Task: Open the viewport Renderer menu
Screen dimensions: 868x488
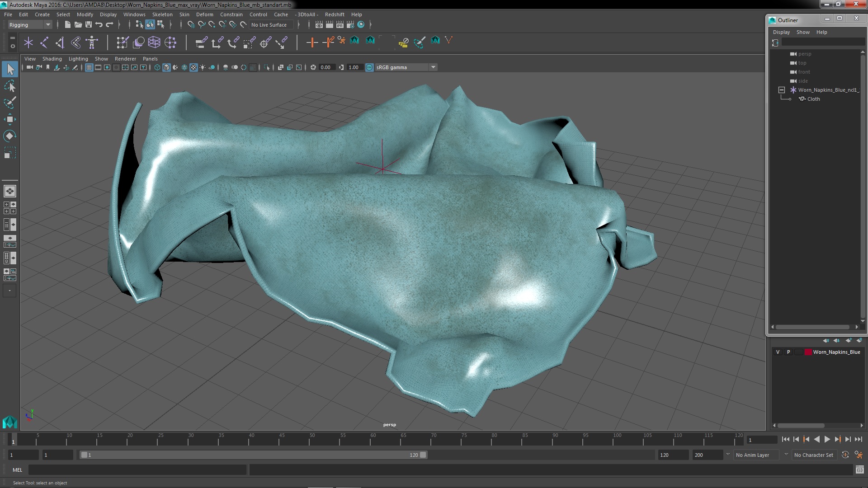Action: (x=125, y=59)
